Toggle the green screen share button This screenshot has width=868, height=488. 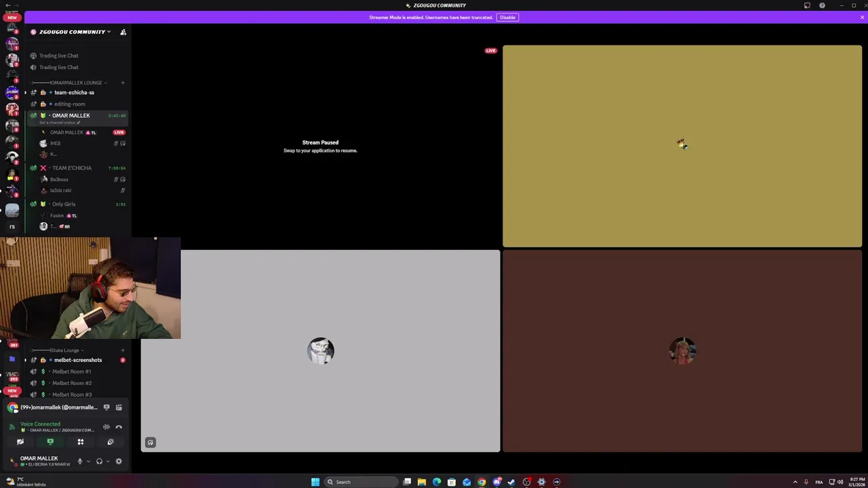point(50,442)
